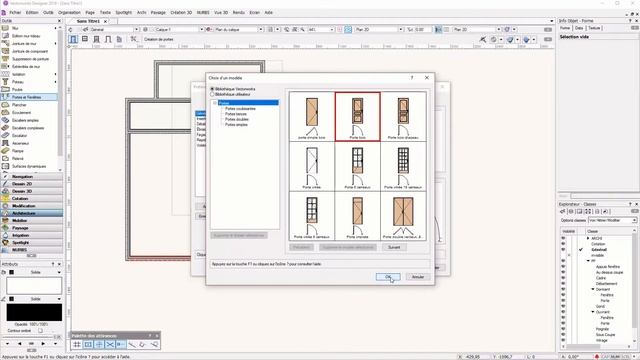Open the Dessin 2D tool set

[x=32, y=184]
